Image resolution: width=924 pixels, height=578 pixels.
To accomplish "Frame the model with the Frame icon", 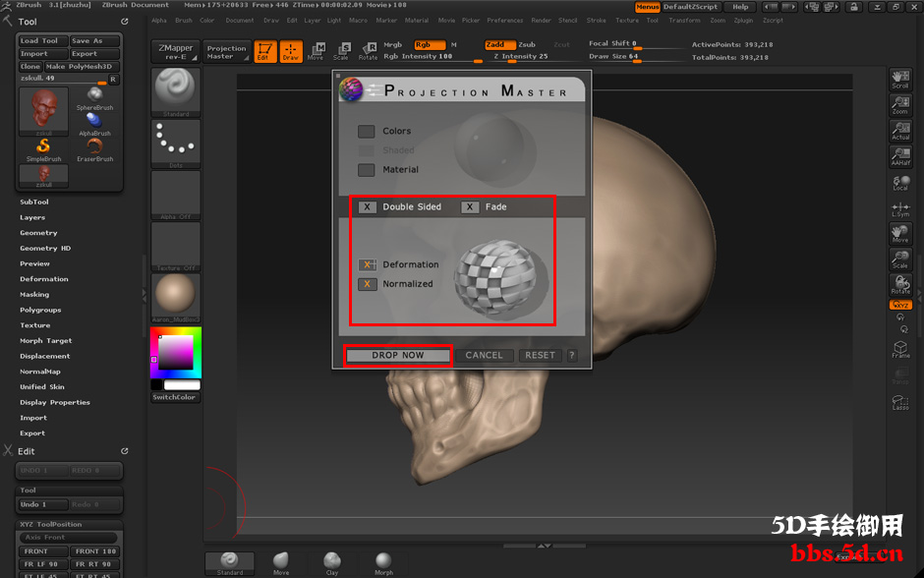I will click(899, 349).
